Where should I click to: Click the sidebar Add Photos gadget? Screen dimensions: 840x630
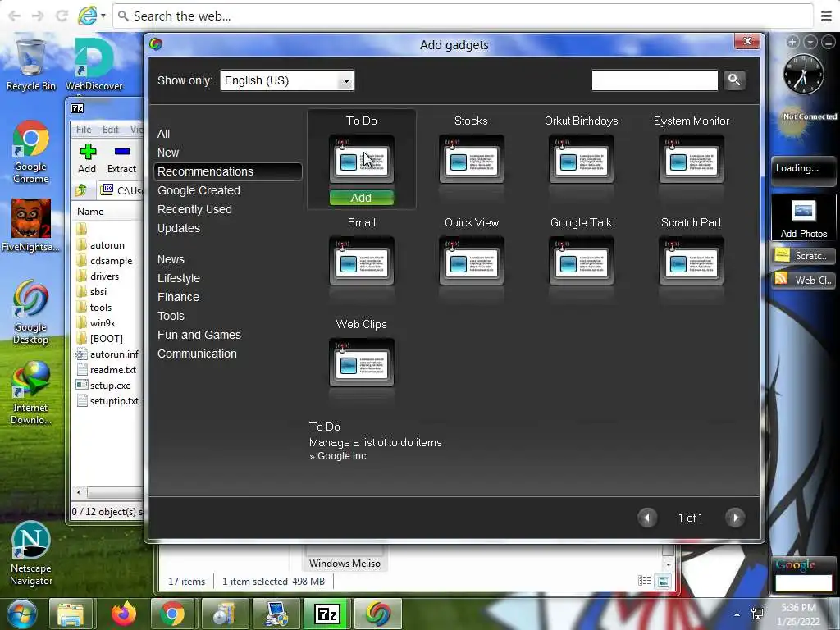804,217
